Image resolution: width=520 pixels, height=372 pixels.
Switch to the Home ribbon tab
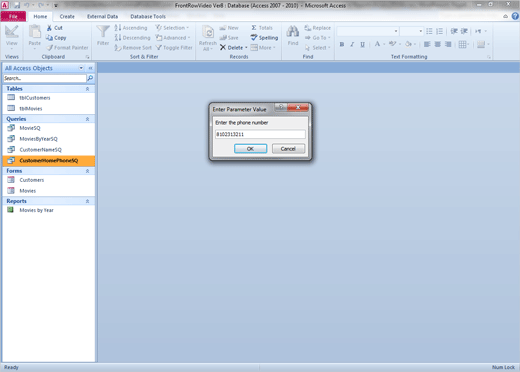point(40,16)
